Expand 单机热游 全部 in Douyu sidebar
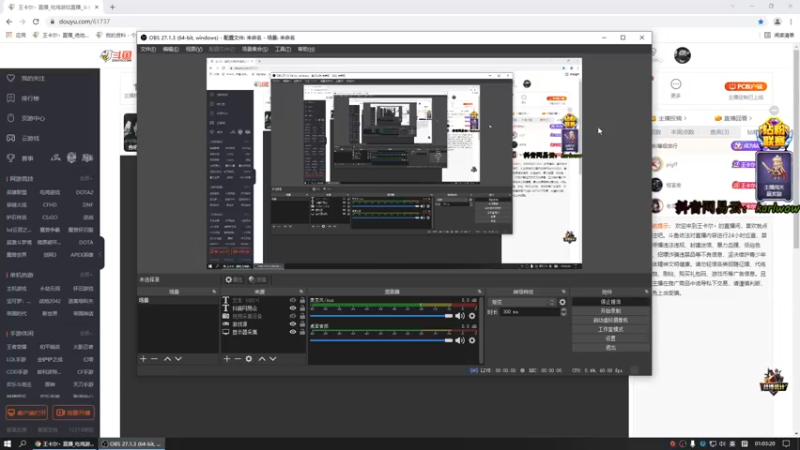The image size is (800, 450). (86, 274)
